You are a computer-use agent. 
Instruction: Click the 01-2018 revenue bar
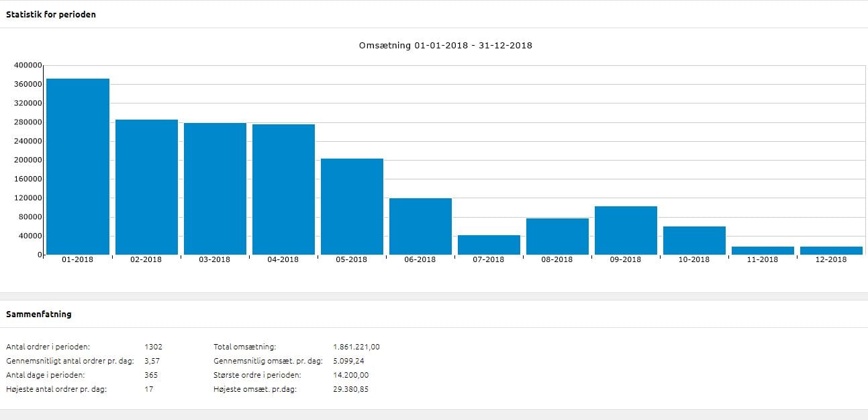pyautogui.click(x=78, y=167)
